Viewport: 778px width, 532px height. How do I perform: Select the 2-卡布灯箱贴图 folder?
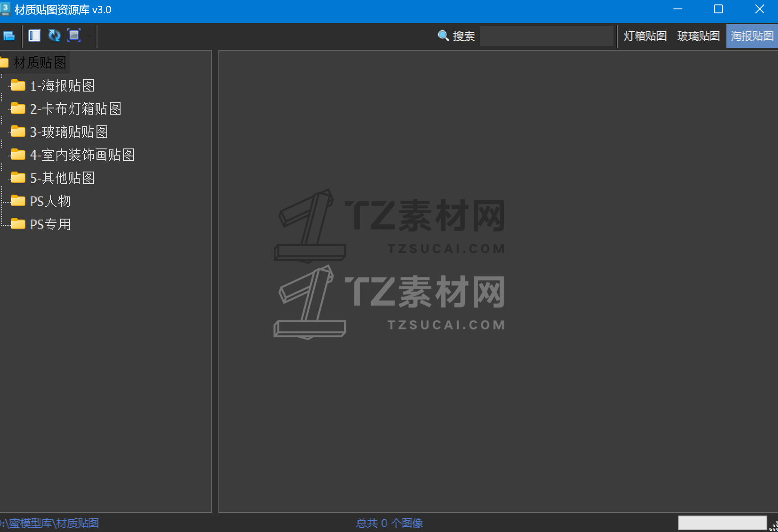[76, 108]
